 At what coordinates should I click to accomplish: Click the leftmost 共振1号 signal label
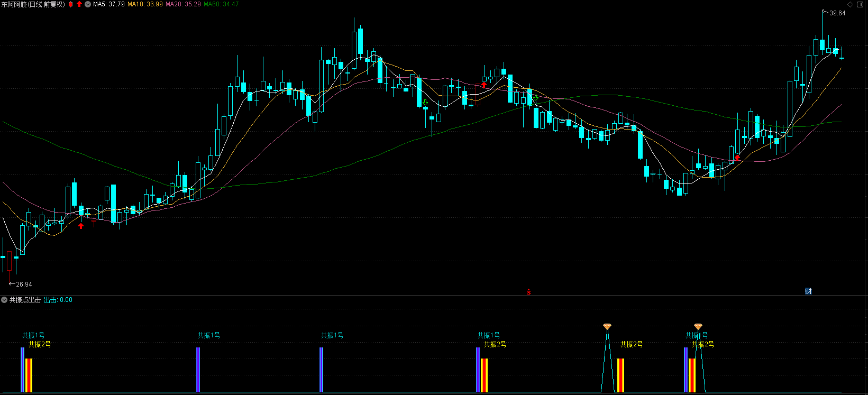[33, 335]
